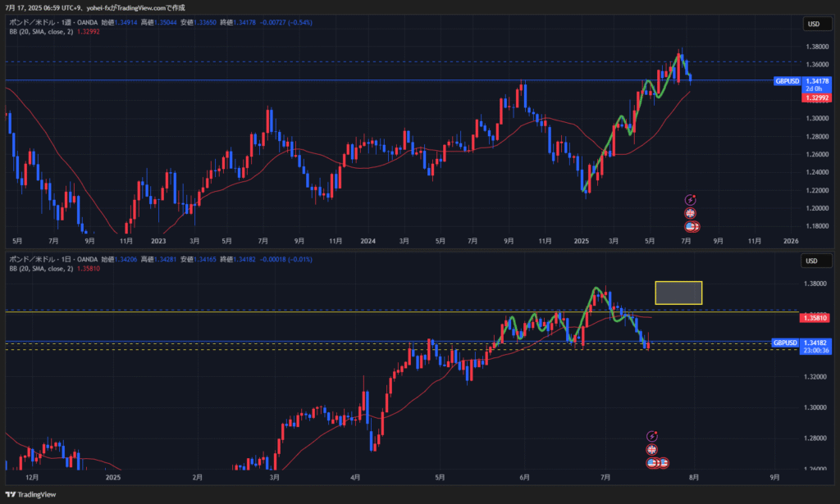The height and width of the screenshot is (504, 840).
Task: Click the 1.32000 price axis tick
Action: pyautogui.click(x=815, y=377)
